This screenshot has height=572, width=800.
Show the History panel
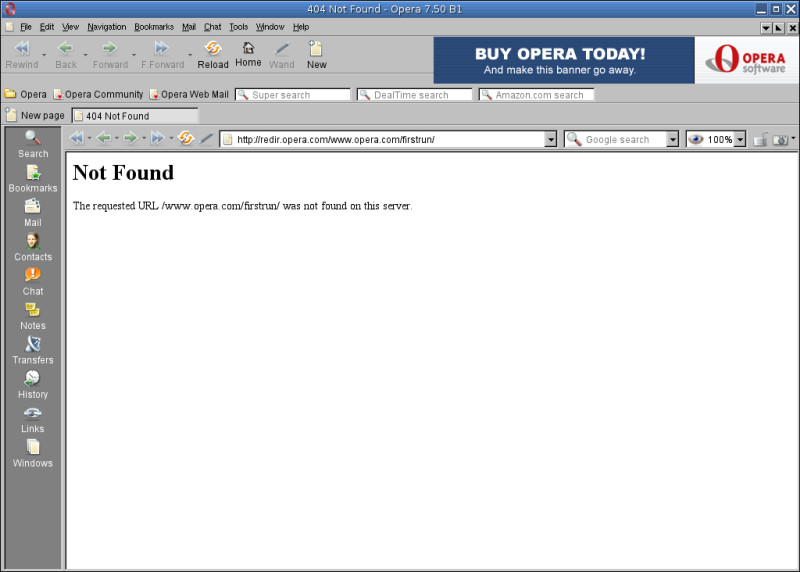click(33, 385)
